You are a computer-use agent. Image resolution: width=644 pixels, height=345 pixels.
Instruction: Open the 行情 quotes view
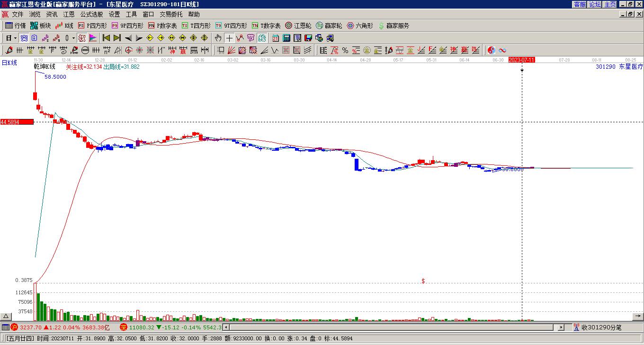[x=15, y=26]
